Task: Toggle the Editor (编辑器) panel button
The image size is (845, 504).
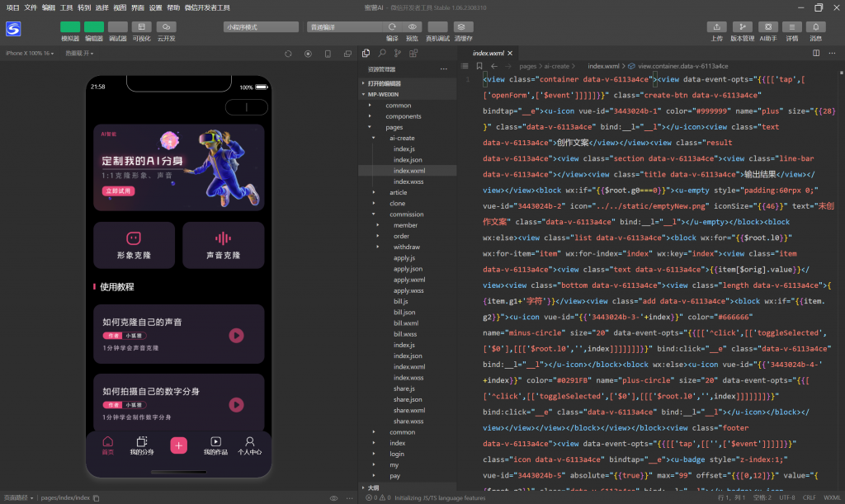Action: pyautogui.click(x=94, y=27)
